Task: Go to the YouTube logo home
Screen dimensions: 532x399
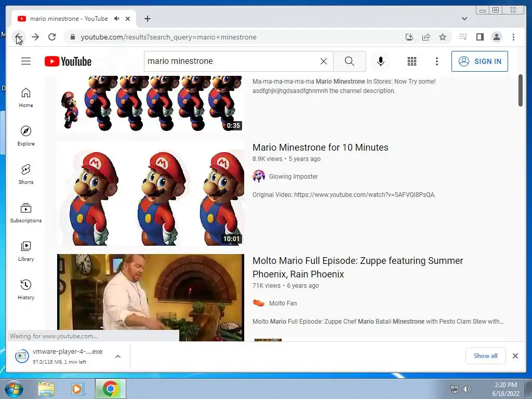Action: coord(68,61)
